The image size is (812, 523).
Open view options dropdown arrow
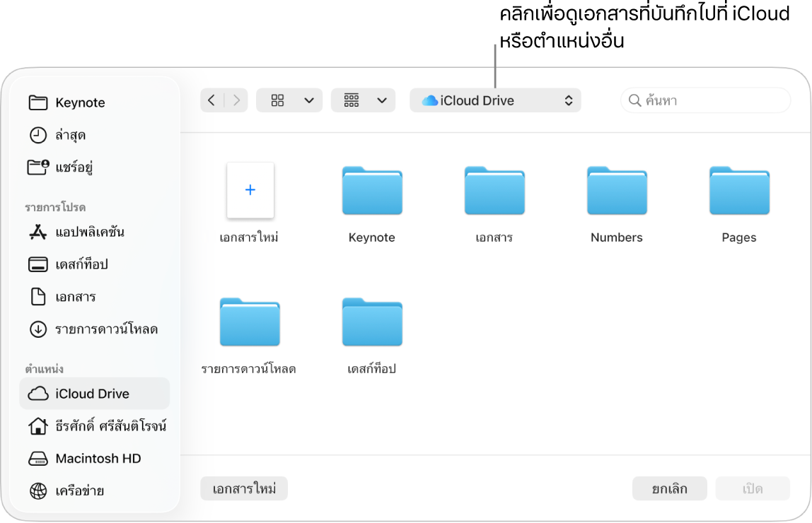(309, 100)
